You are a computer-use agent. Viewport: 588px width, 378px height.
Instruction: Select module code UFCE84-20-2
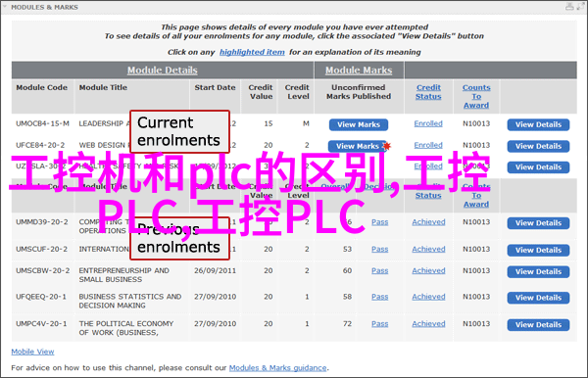(40, 145)
